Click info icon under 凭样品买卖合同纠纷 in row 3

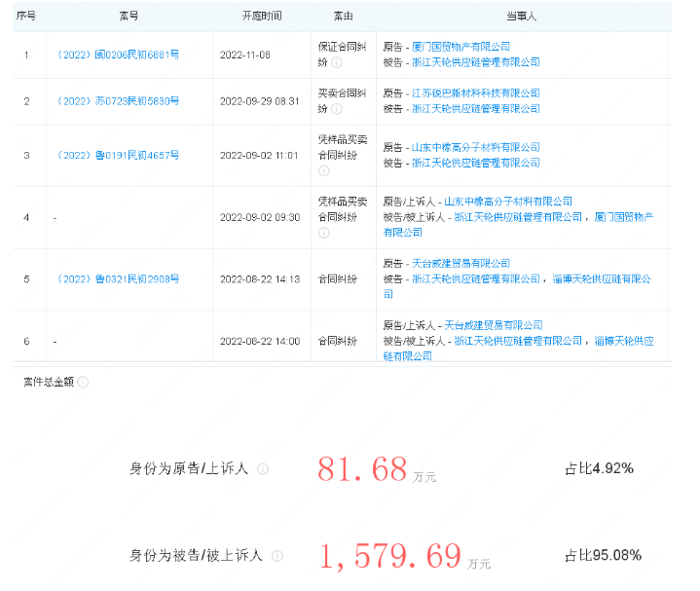click(x=324, y=171)
